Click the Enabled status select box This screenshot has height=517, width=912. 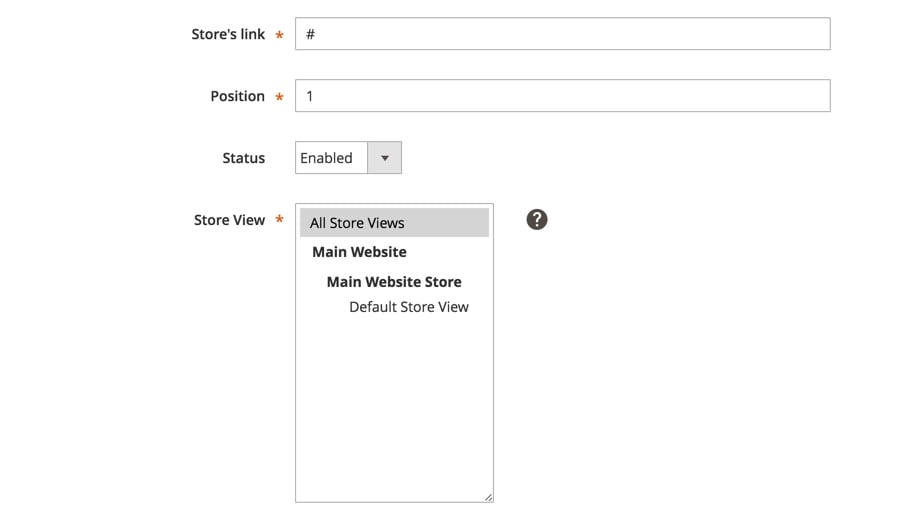pos(348,158)
